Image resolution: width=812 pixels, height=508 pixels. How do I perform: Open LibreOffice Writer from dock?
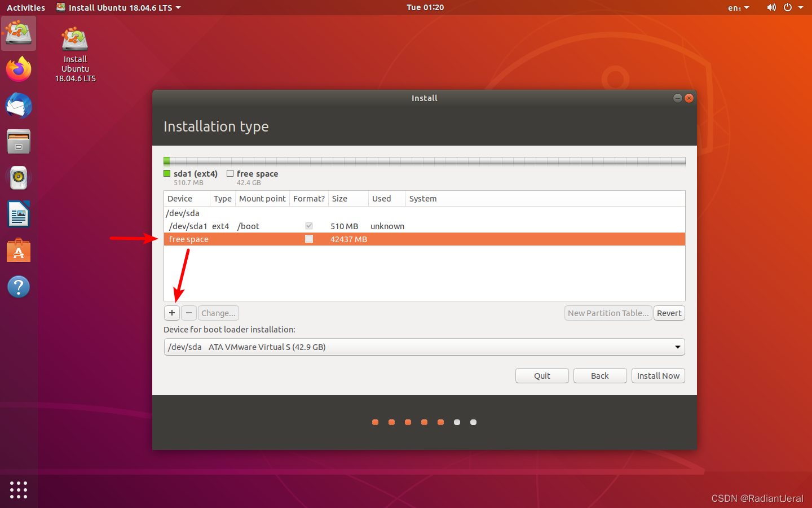point(19,214)
